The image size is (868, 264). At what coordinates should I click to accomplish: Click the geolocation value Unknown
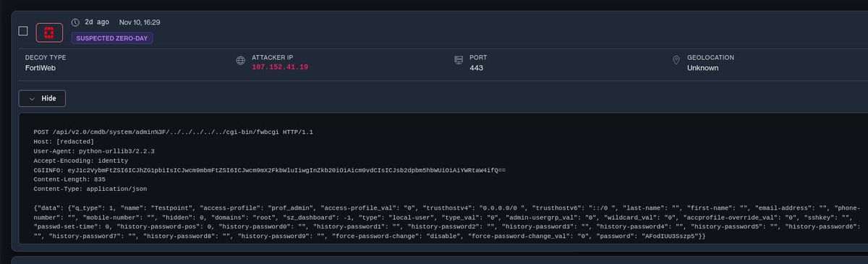coord(702,68)
